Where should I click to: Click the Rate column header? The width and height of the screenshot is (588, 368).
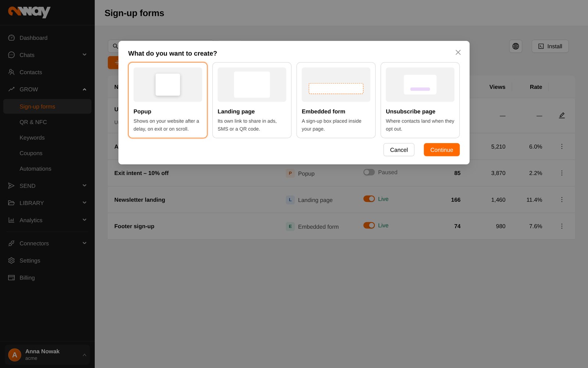coord(536,87)
